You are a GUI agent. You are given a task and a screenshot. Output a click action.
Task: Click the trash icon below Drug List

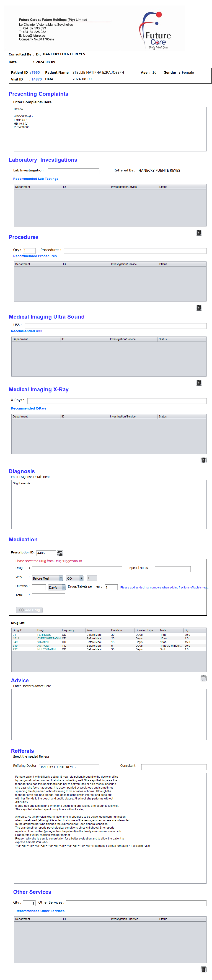point(203,678)
